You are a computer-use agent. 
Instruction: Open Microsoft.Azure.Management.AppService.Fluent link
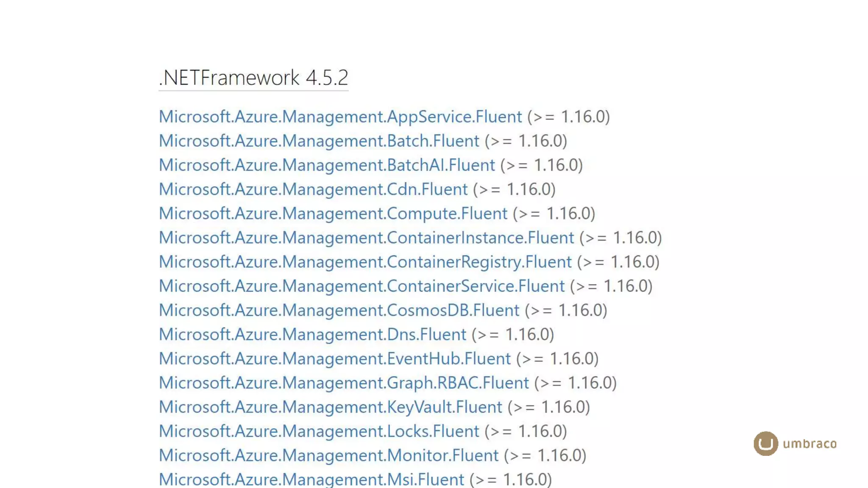pos(340,117)
